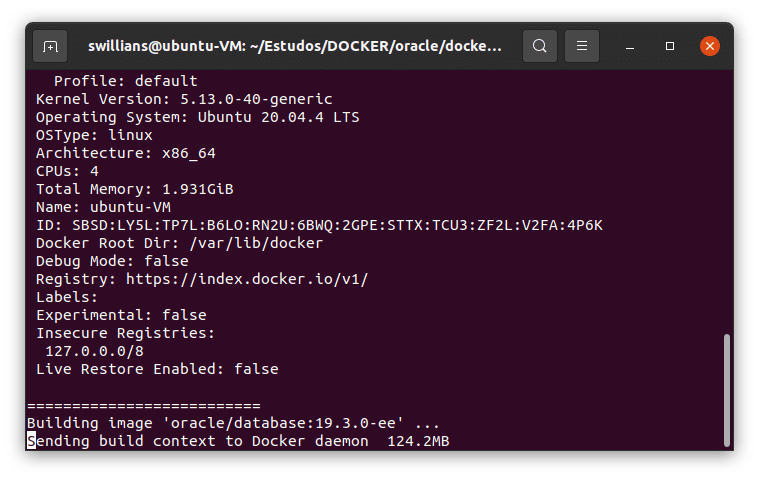The width and height of the screenshot is (759, 479).
Task: Click the https://index.docker.io/v1/ registry URL
Action: click(247, 279)
